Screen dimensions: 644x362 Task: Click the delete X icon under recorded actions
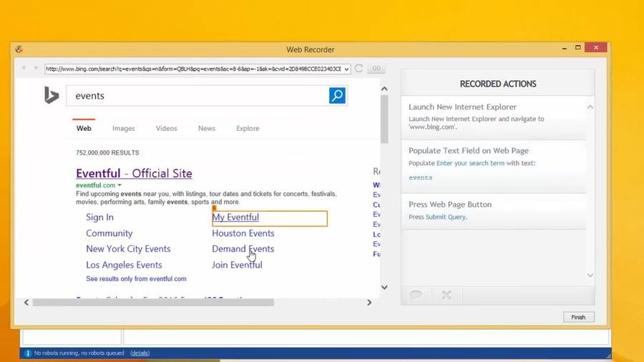coord(447,295)
